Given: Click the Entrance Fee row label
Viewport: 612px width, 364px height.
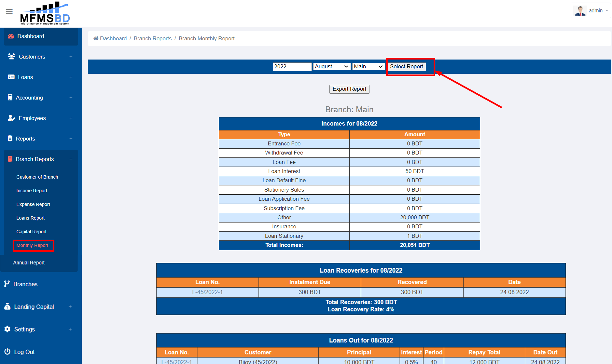Looking at the screenshot, I should tap(284, 143).
